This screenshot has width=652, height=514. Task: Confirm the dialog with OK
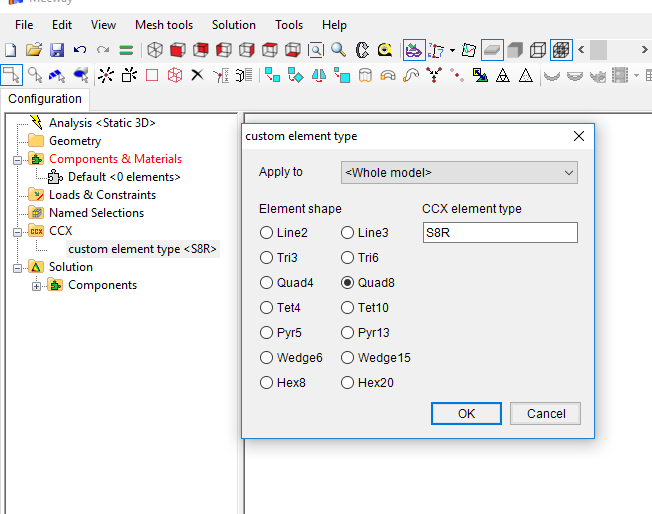pos(466,413)
